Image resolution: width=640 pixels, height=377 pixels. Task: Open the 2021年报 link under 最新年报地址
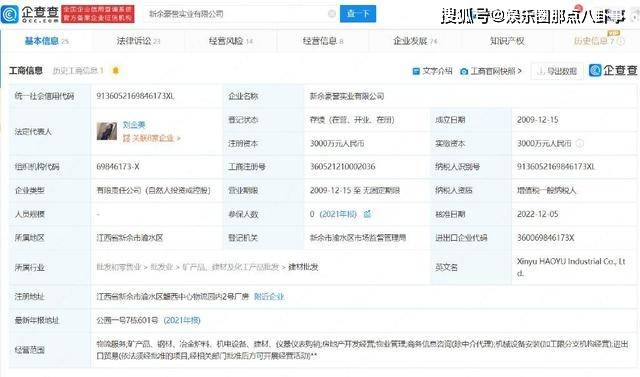182,320
